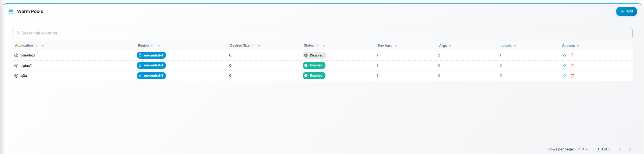This screenshot has height=154, width=644.
Task: Click the Add warm pool button
Action: coord(626,11)
